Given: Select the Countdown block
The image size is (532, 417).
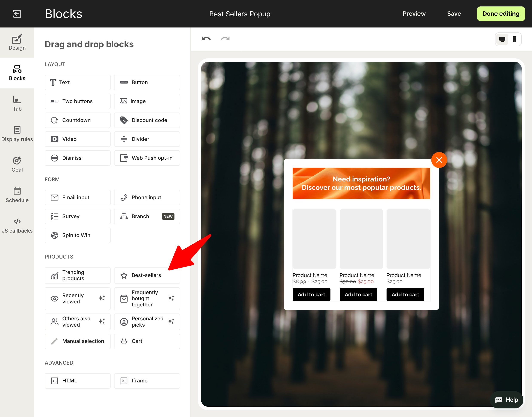Looking at the screenshot, I should tap(77, 120).
